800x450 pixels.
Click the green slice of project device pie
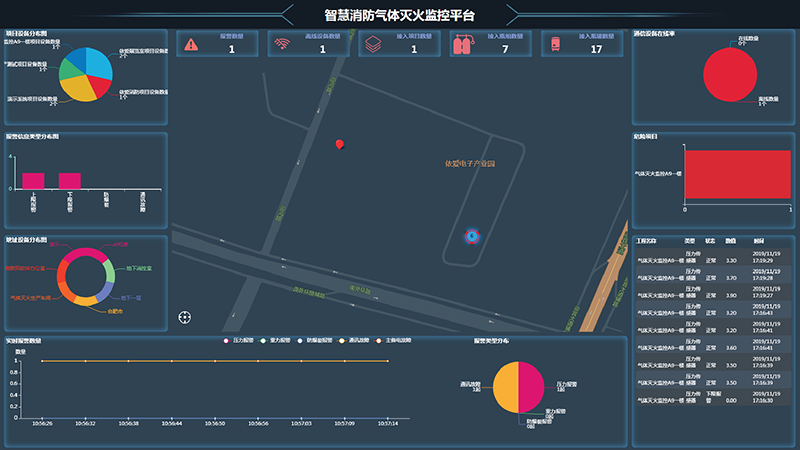click(70, 71)
